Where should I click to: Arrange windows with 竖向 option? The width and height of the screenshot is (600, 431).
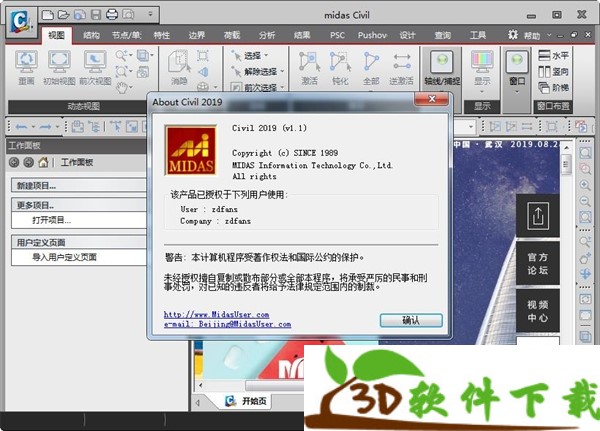(x=553, y=72)
